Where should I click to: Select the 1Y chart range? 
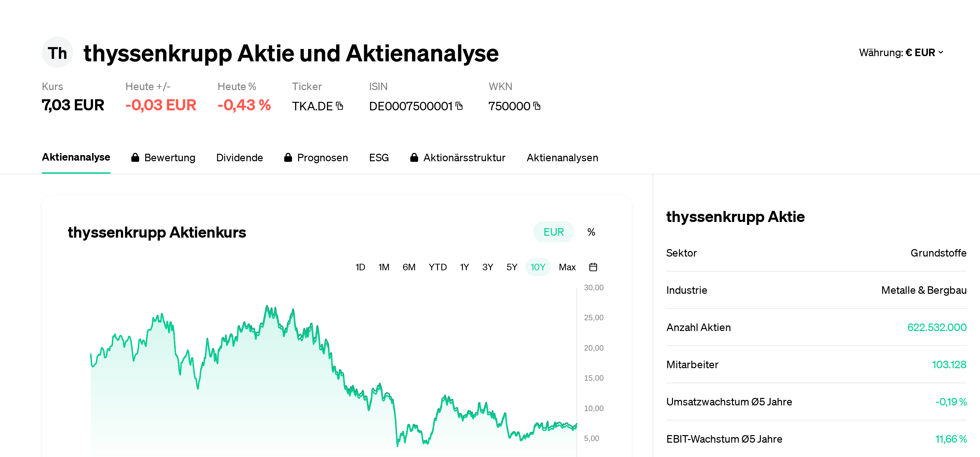coord(465,267)
